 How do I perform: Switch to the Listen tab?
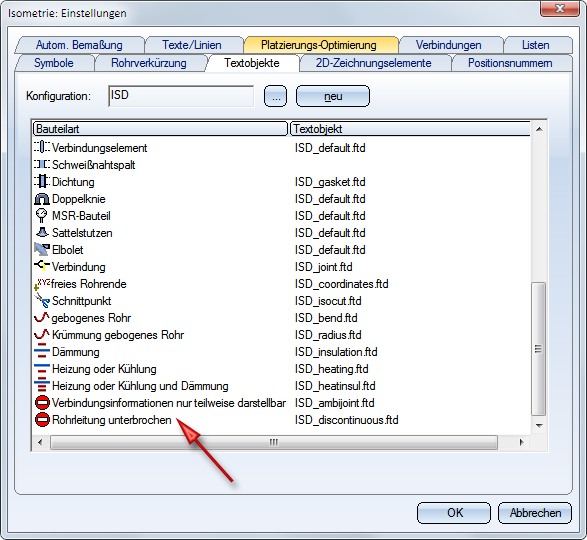coord(536,45)
